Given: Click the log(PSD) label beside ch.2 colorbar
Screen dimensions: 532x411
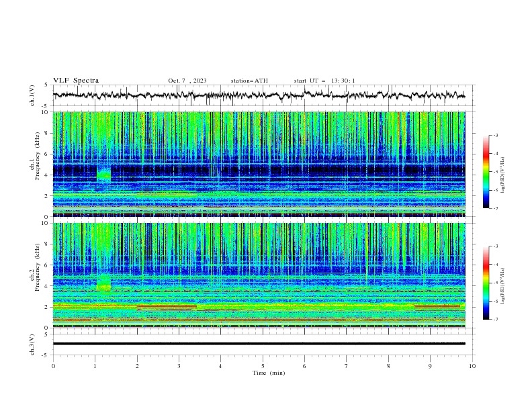Looking at the screenshot, I should [503, 286].
